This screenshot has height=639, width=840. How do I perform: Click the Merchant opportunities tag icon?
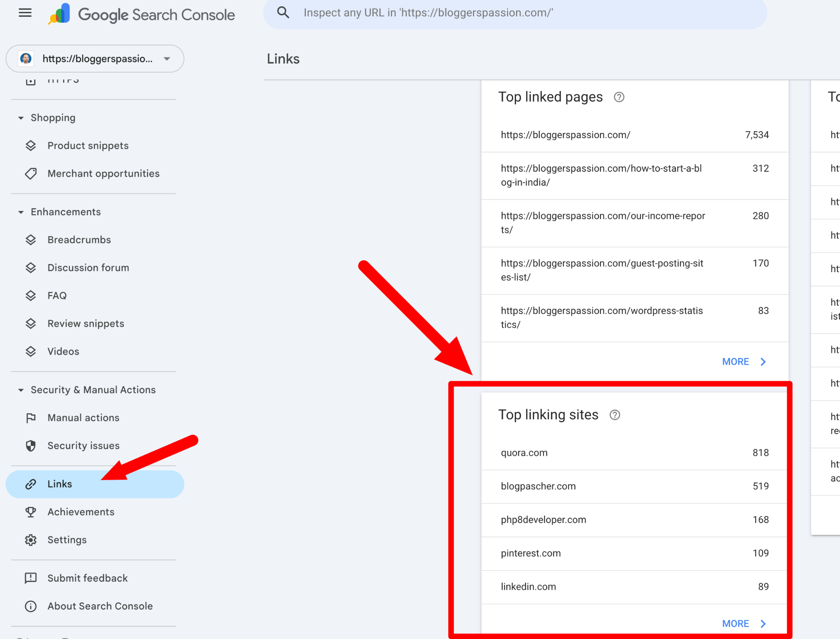31,173
